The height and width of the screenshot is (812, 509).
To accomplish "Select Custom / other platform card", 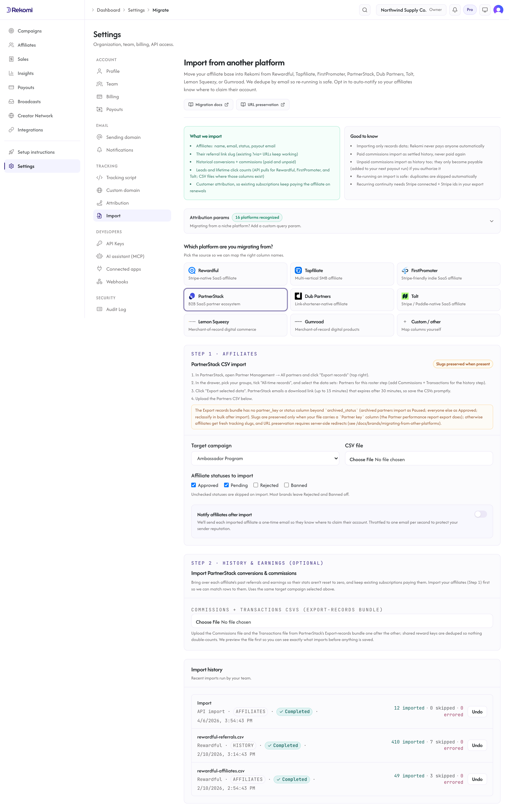I will (448, 325).
